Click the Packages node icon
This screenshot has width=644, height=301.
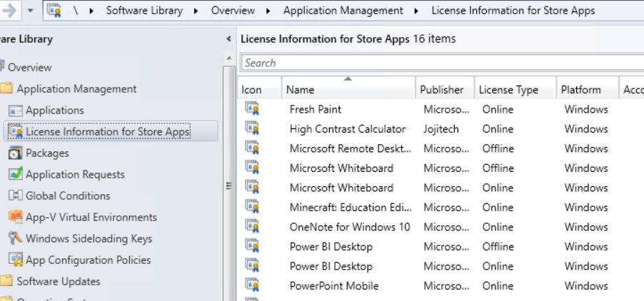[16, 153]
